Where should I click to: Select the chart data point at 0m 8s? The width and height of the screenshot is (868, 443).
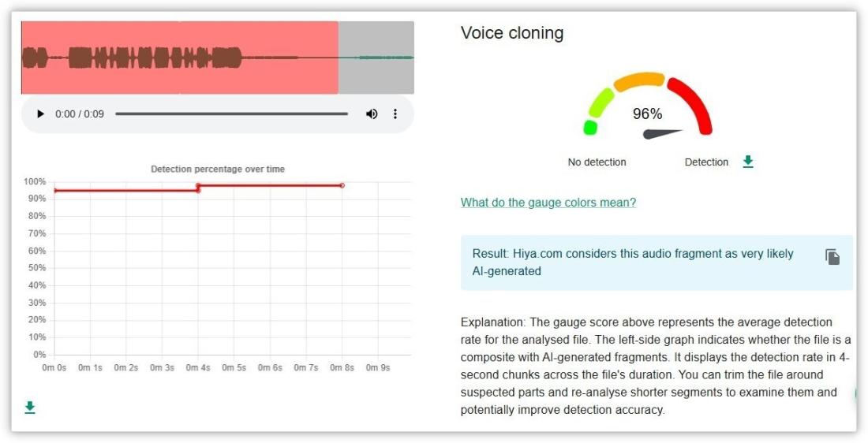click(x=342, y=185)
